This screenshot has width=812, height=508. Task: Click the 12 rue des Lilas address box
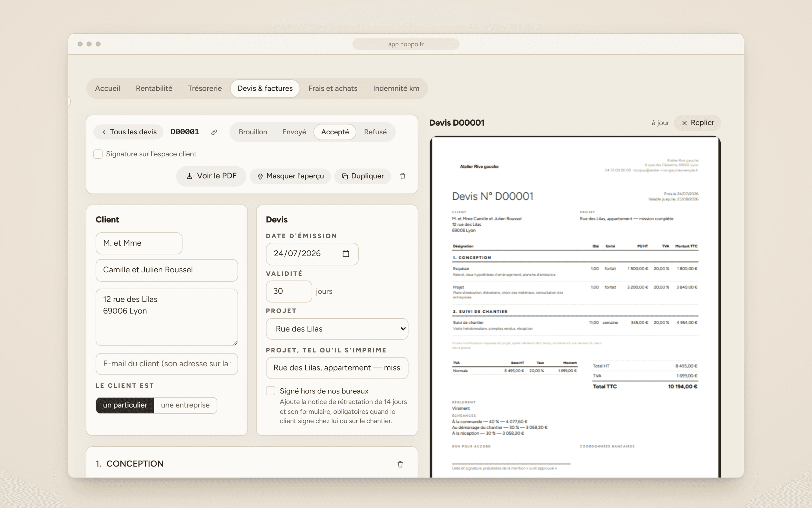tap(167, 317)
